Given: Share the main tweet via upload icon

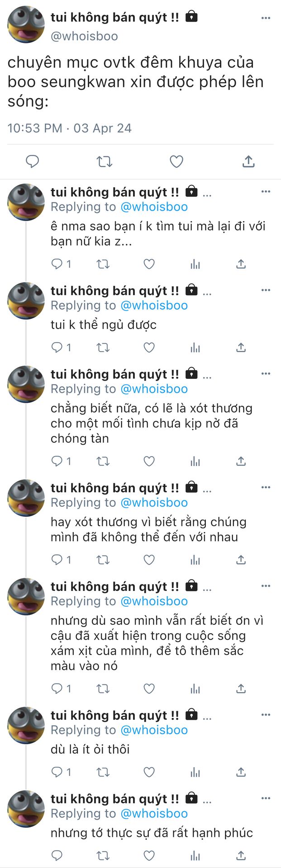Looking at the screenshot, I should 248,161.
